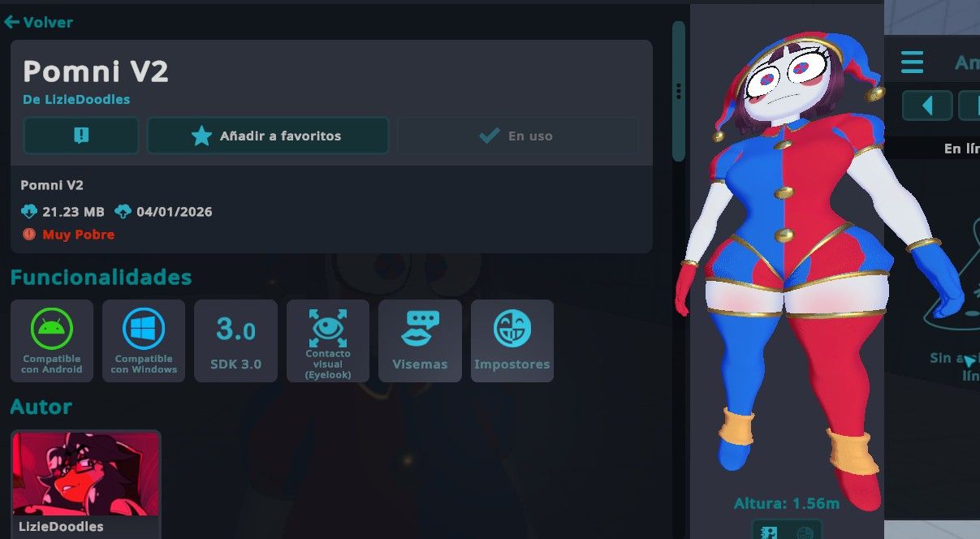Report avatar with the exclamation button

81,136
